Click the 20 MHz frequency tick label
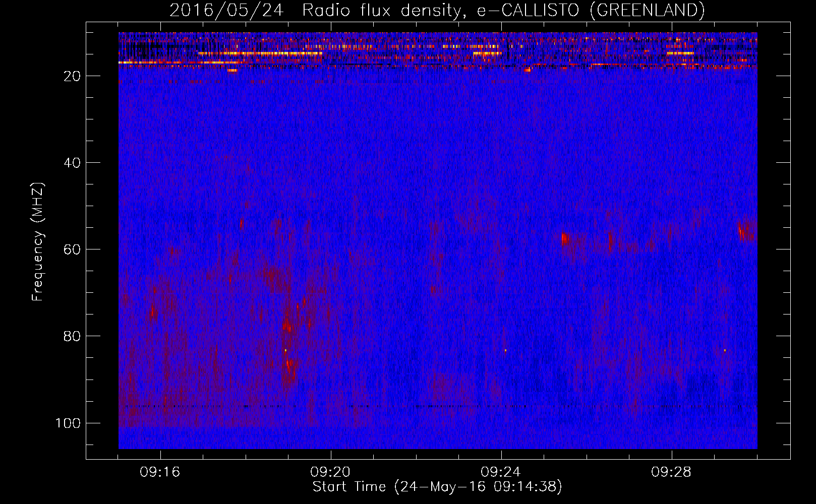The height and width of the screenshot is (504, 816). pos(72,76)
